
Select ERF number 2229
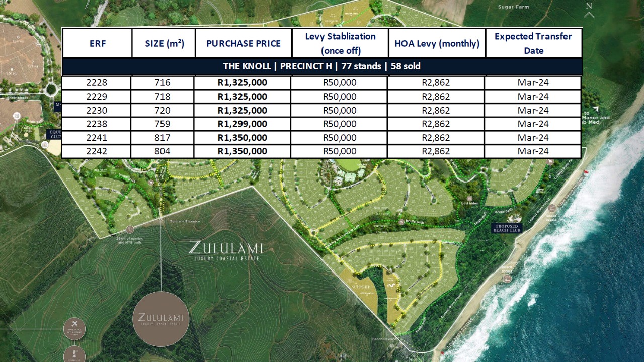[97, 97]
